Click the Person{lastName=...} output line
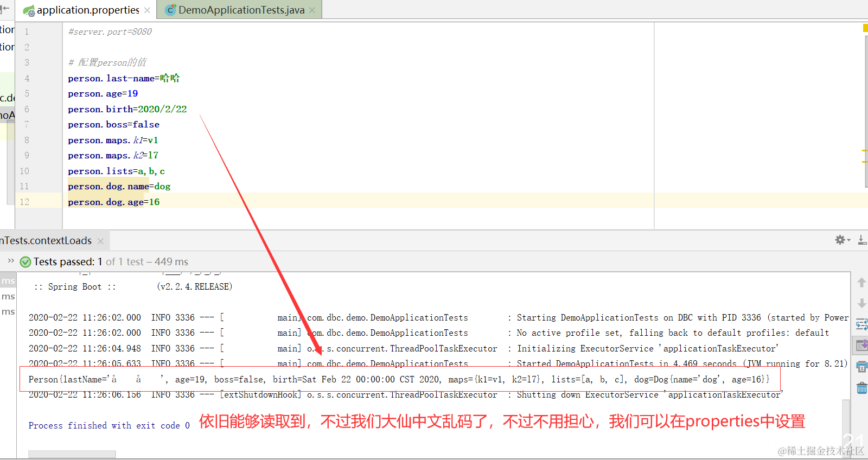 click(x=399, y=379)
